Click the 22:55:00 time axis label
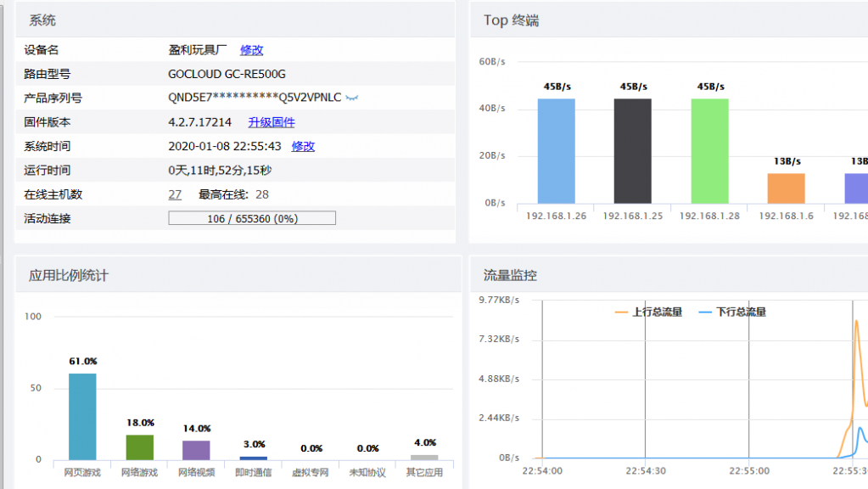868x489 pixels. coord(749,471)
